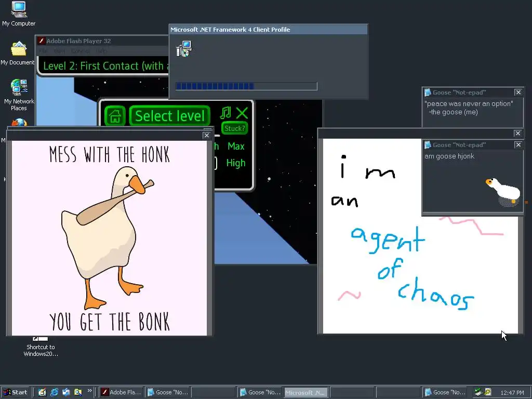This screenshot has height=399, width=532.
Task: Click the Adobe Flash Player title bar icon
Action: [42, 41]
